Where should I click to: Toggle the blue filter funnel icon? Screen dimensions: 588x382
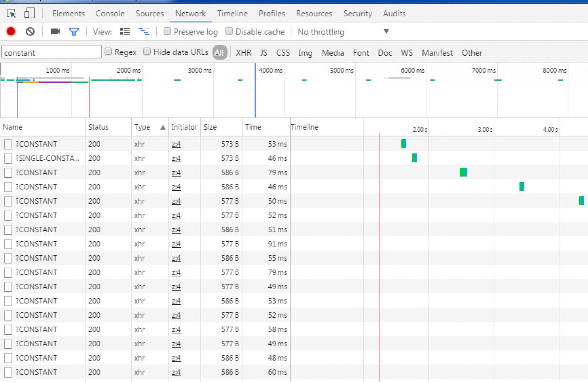tap(74, 32)
